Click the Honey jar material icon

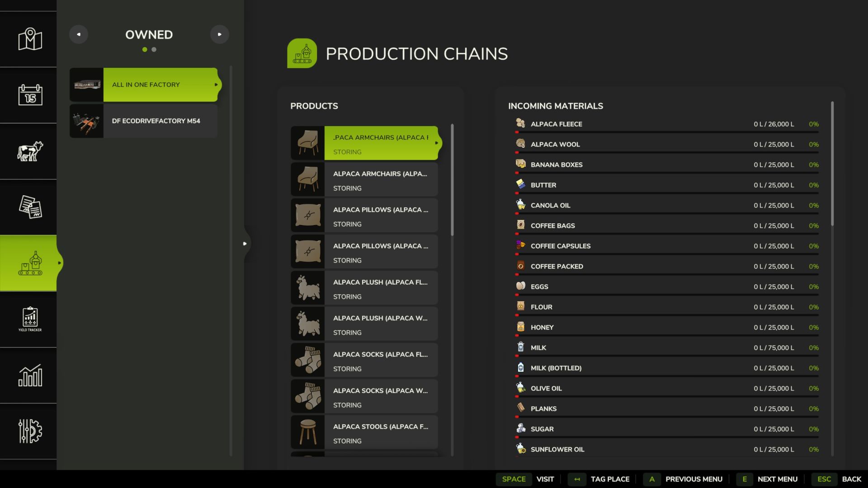tap(520, 327)
